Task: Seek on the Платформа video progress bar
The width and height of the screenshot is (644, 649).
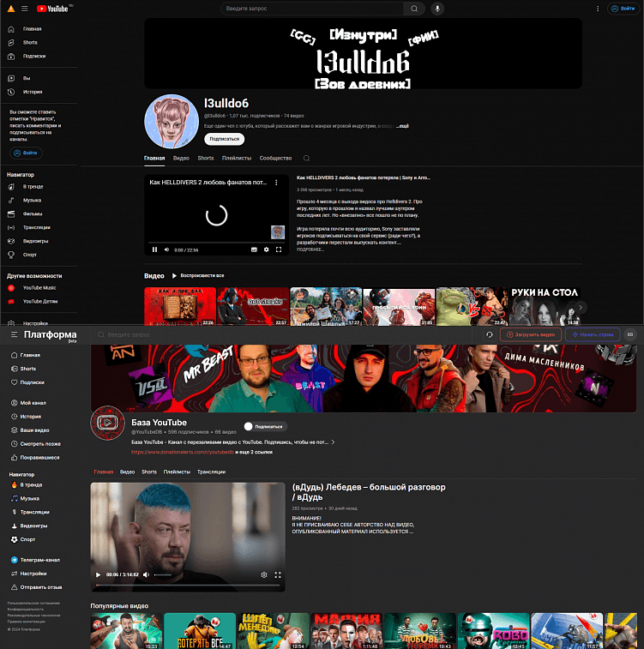Action: click(x=188, y=585)
